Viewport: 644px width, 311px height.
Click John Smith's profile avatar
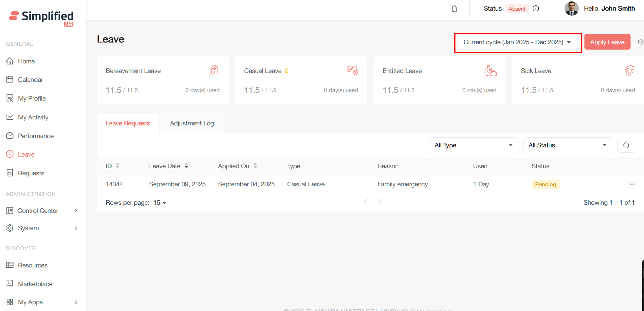click(x=571, y=9)
